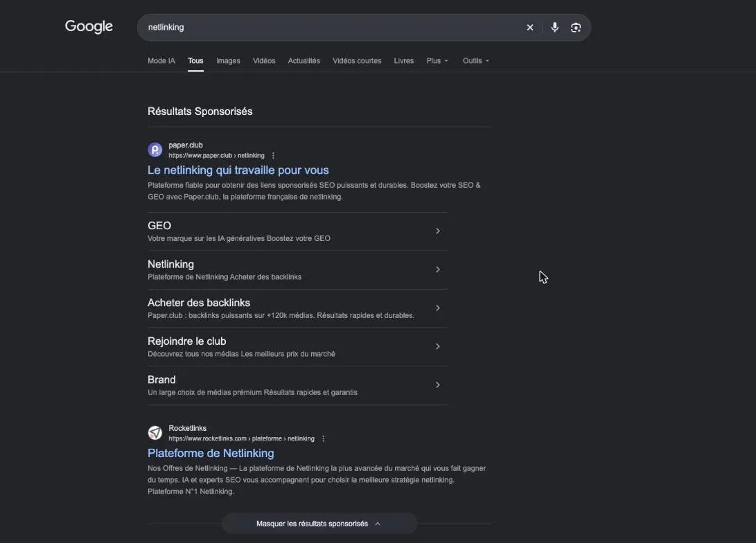Open the Outils dropdown

pos(476,61)
